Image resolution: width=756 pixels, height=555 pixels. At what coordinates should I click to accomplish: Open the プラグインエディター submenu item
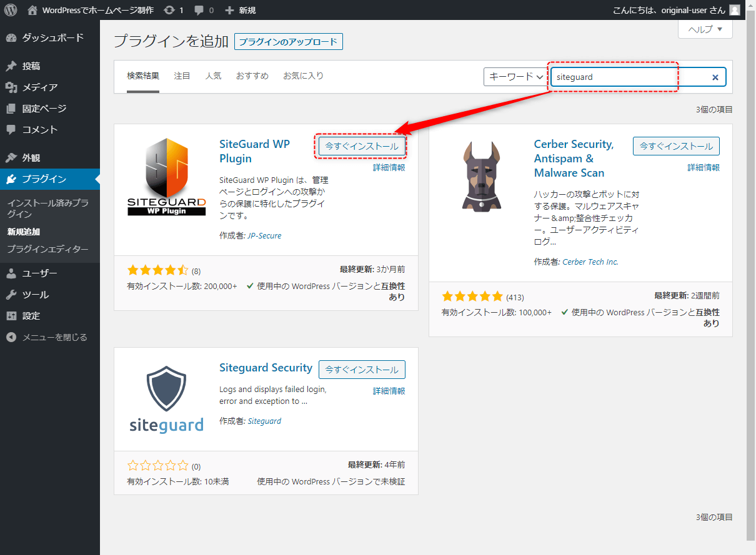pos(47,249)
